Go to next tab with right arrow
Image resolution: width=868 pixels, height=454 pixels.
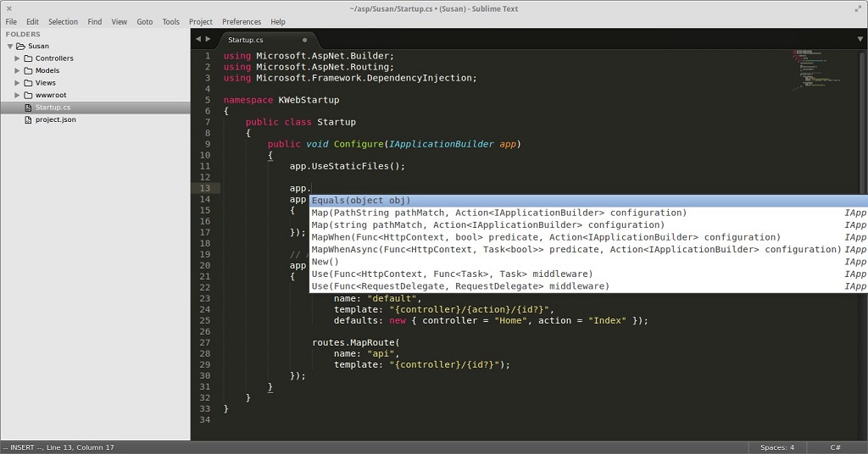pyautogui.click(x=209, y=39)
